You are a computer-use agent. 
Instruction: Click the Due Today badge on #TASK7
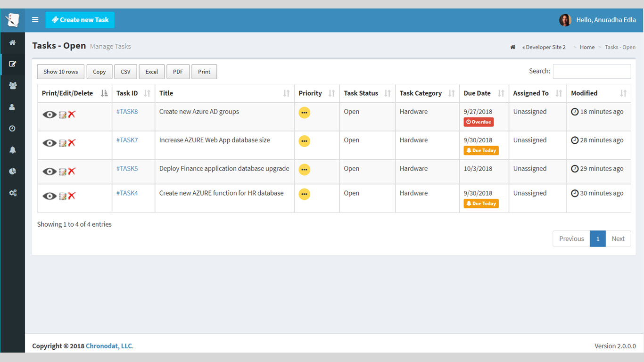481,151
